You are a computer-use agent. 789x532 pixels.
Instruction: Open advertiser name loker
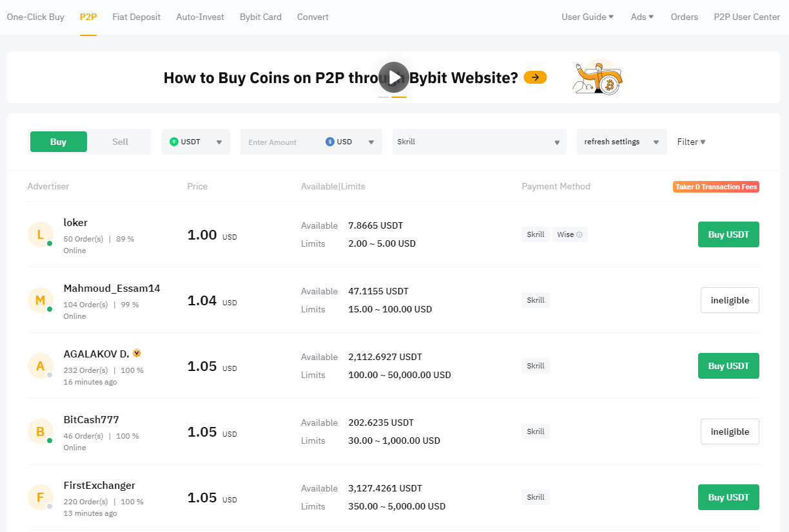coord(75,223)
